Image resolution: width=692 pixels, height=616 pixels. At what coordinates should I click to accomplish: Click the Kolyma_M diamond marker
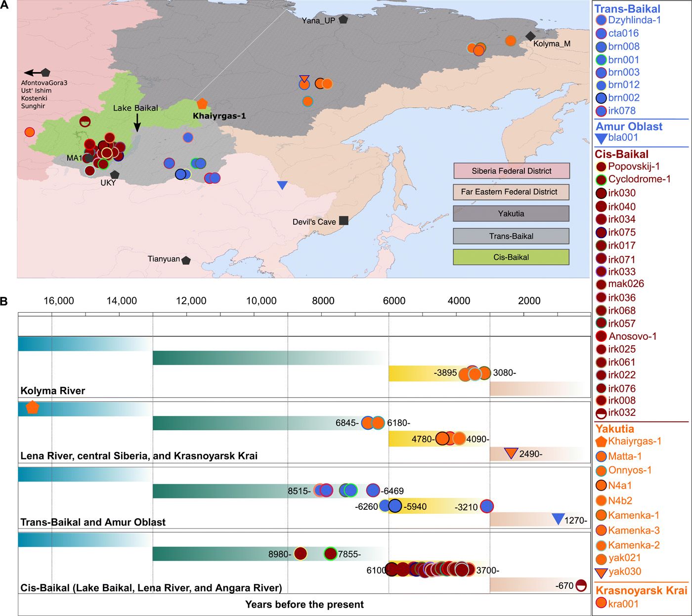coord(530,36)
